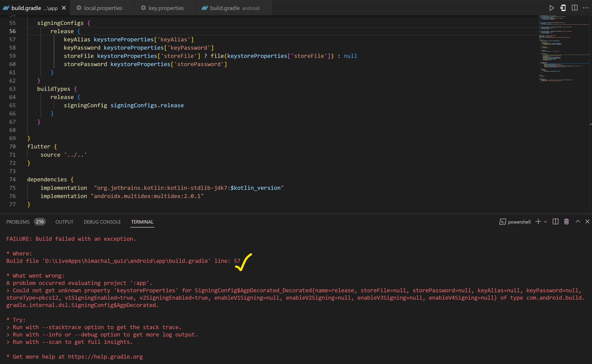Click the build.gradle file path in terminal
The width and height of the screenshot is (592, 364).
click(126, 261)
